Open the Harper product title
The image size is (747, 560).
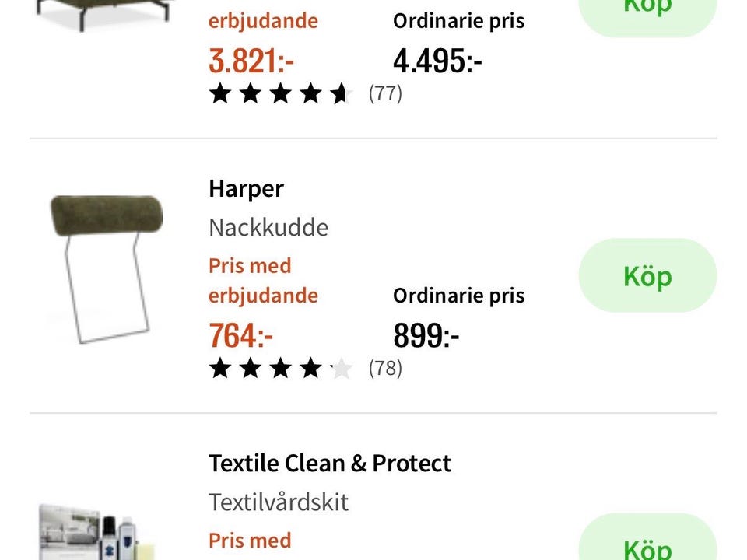[246, 189]
